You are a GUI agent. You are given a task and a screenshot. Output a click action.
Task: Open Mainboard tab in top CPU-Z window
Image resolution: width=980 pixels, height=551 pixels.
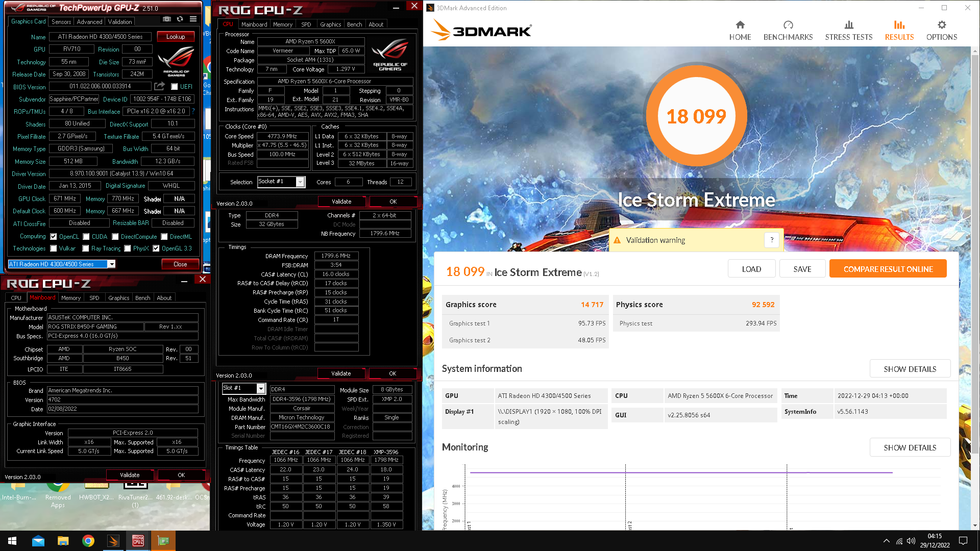pos(254,24)
